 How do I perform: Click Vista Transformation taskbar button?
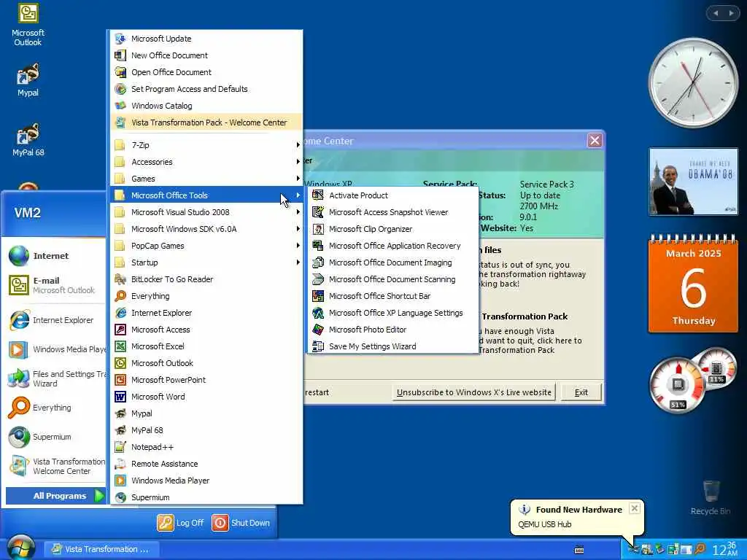tap(101, 549)
